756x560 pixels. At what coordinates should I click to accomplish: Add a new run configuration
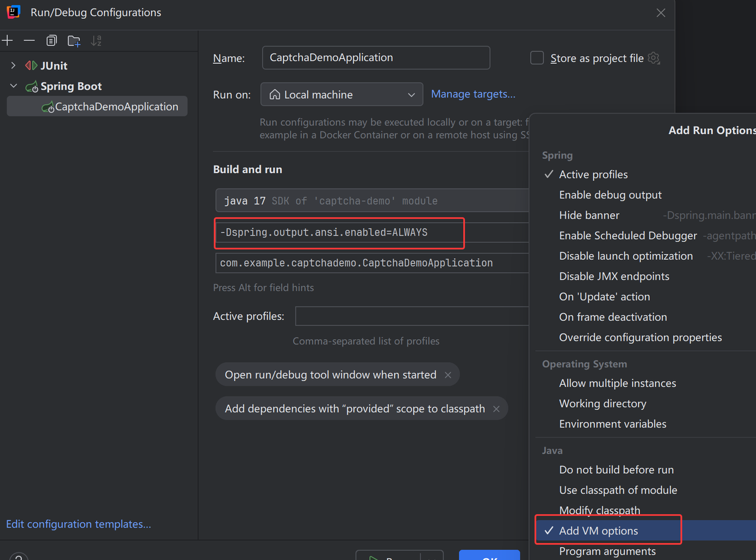pyautogui.click(x=8, y=41)
